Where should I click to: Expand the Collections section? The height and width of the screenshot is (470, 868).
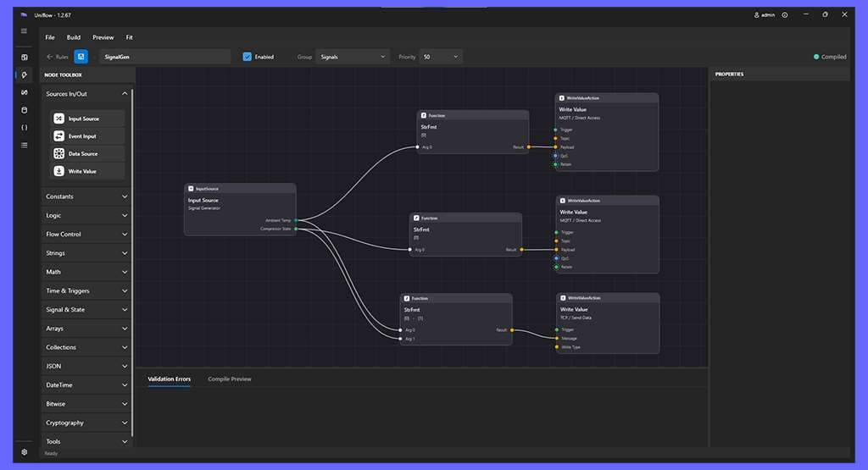pyautogui.click(x=86, y=347)
